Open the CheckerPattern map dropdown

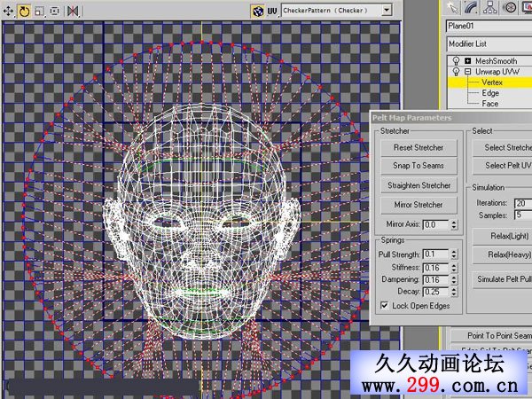click(387, 10)
